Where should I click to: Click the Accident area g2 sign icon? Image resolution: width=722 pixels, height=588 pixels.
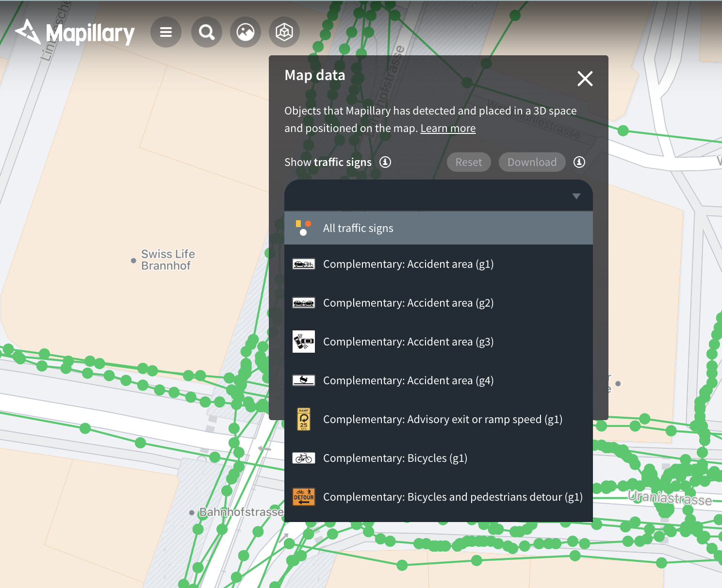tap(304, 303)
